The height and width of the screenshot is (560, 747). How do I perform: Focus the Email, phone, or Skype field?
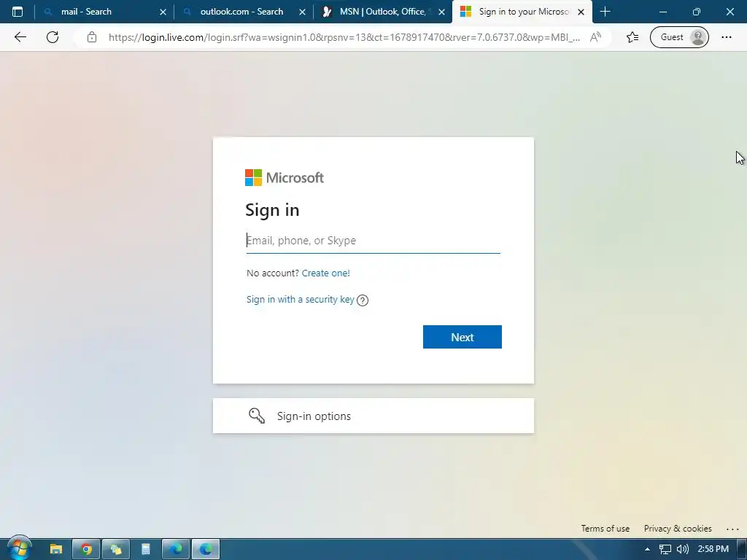pos(373,241)
